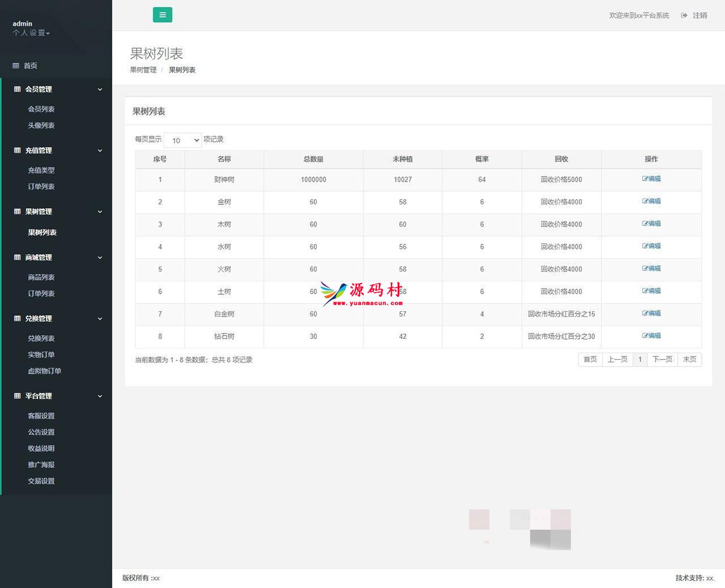This screenshot has height=588, width=725.
Task: Click the grid icon beside 首页
Action: coord(16,66)
